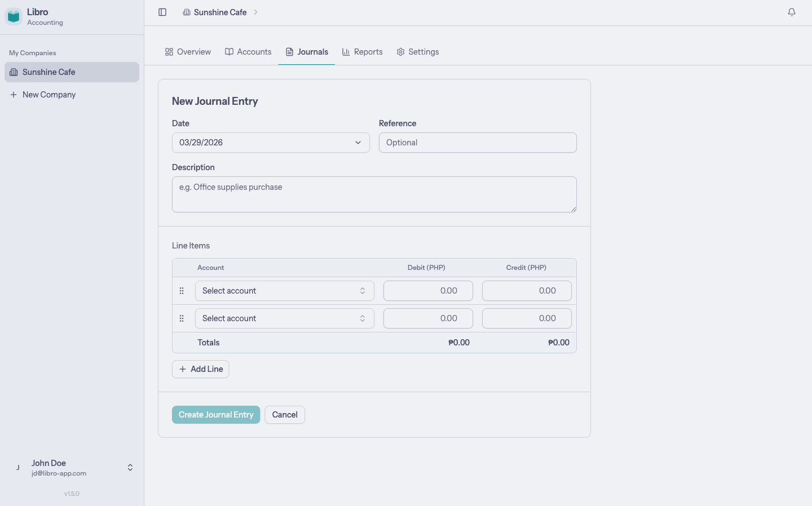
Task: Grab the drag handle on the first line item
Action: click(x=182, y=290)
